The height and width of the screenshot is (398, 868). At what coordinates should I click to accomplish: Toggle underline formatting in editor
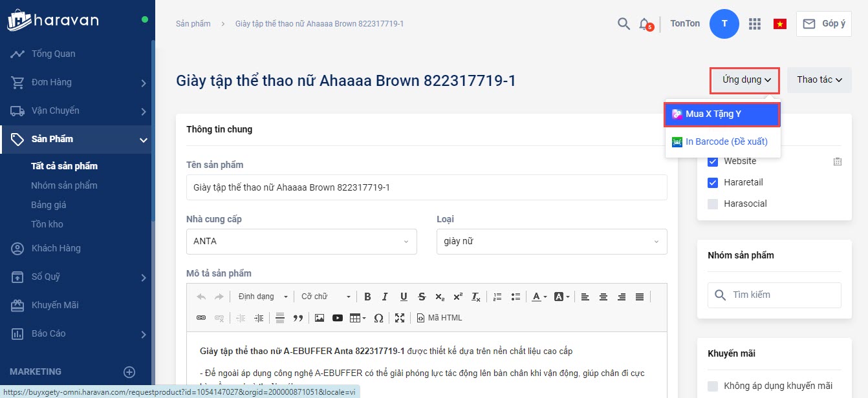(404, 297)
